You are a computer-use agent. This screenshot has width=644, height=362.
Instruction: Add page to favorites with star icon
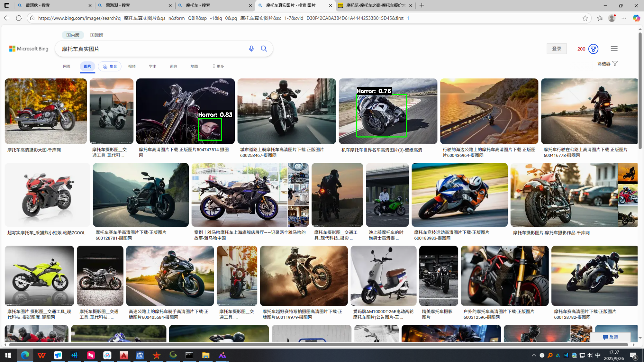pos(585,18)
